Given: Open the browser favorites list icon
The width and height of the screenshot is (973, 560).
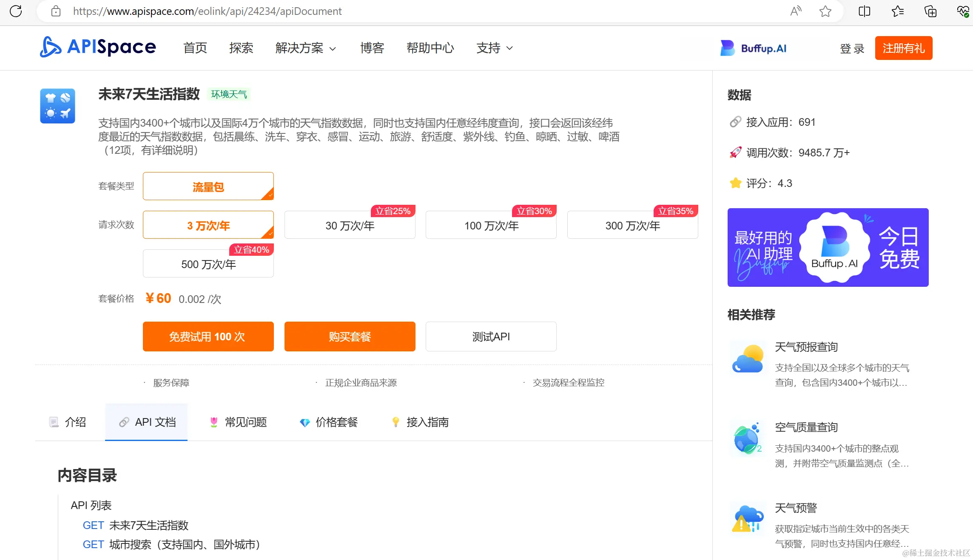Looking at the screenshot, I should coord(897,11).
